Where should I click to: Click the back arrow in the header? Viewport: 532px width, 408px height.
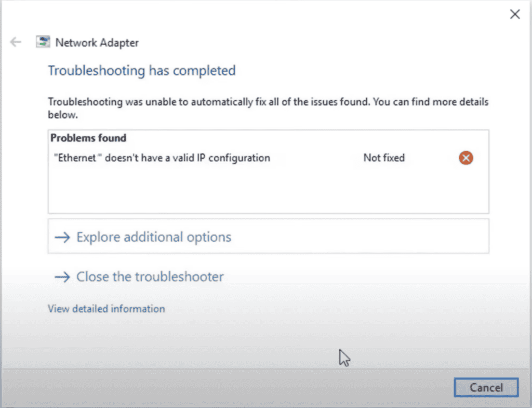click(16, 42)
